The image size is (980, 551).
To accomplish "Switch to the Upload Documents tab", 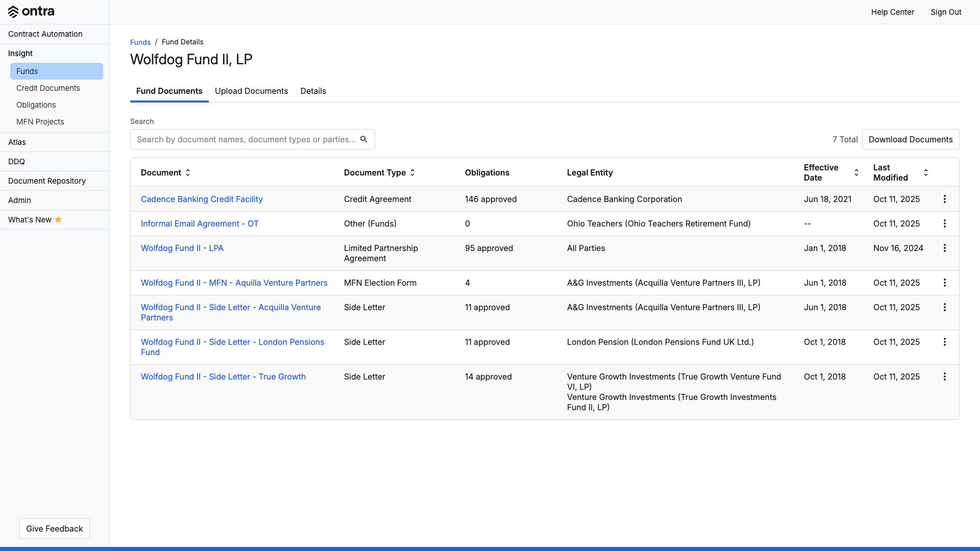I will (x=251, y=91).
